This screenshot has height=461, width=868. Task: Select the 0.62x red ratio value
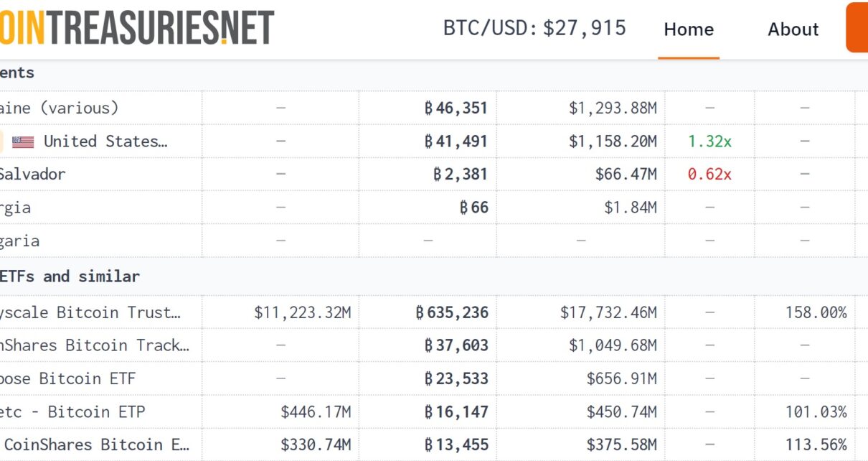(709, 174)
